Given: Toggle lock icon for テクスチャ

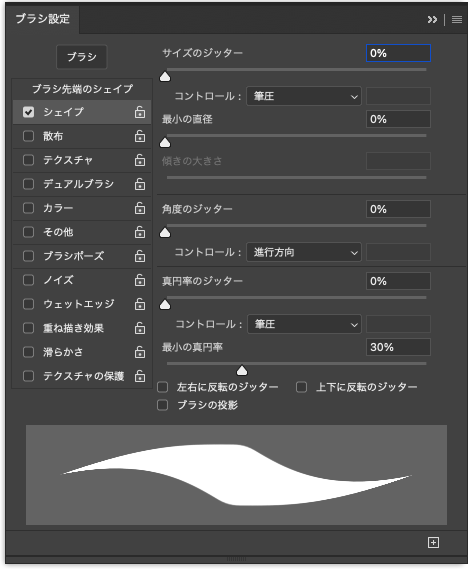Looking at the screenshot, I should pyautogui.click(x=140, y=160).
